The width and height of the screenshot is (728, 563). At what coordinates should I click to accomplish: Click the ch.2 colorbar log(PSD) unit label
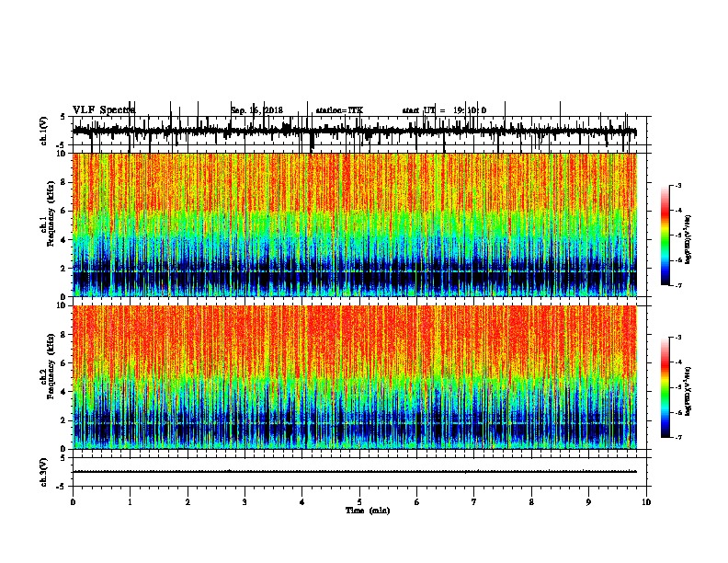(688, 391)
